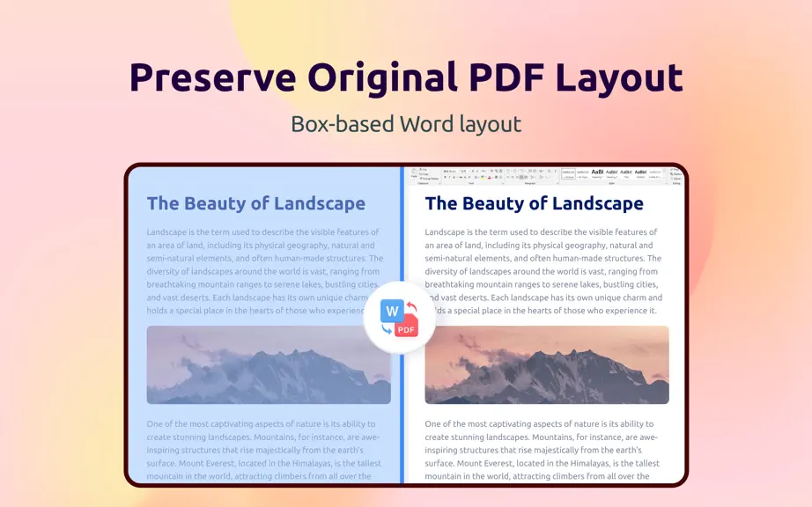Apply the large AaBl Heading 1 style
812x507 pixels.
coord(597,173)
